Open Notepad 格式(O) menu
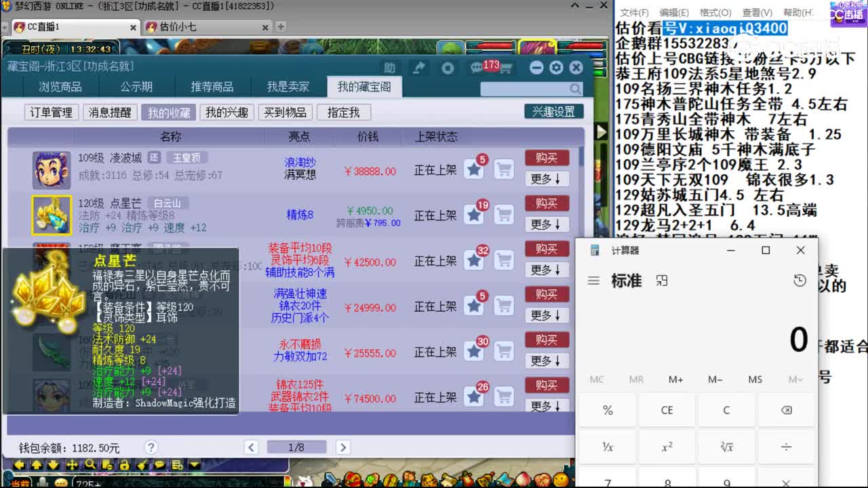 715,13
